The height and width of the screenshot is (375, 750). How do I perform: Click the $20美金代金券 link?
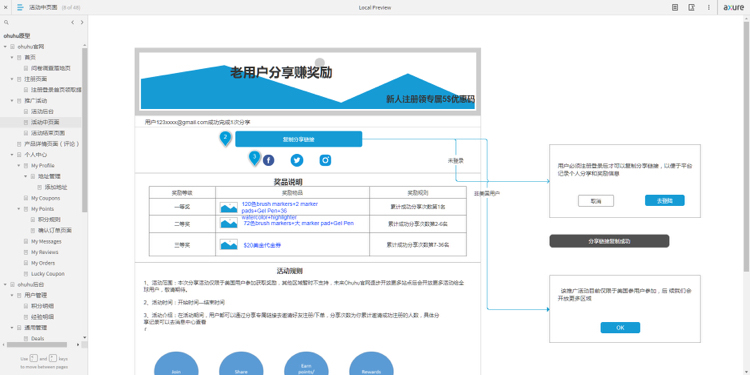pyautogui.click(x=262, y=245)
